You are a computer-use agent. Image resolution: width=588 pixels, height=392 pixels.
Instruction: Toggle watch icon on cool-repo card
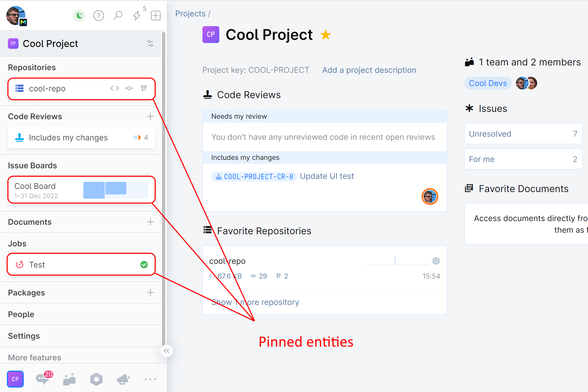coord(436,261)
